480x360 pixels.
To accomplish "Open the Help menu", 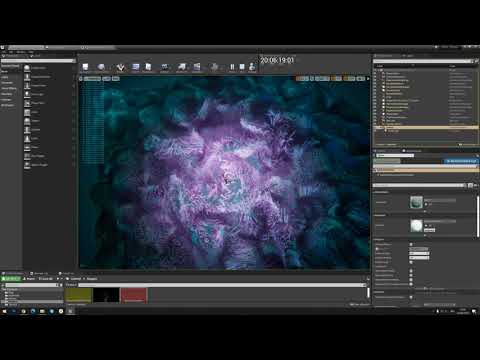I will (31, 52).
